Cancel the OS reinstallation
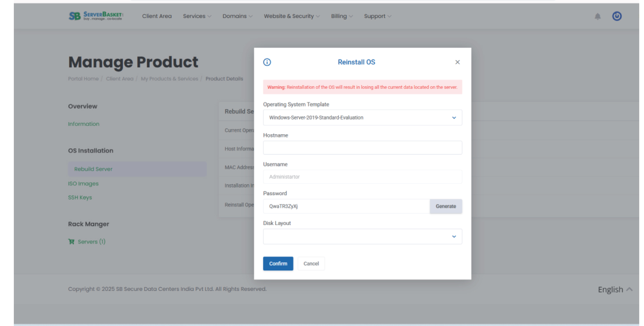 click(311, 263)
